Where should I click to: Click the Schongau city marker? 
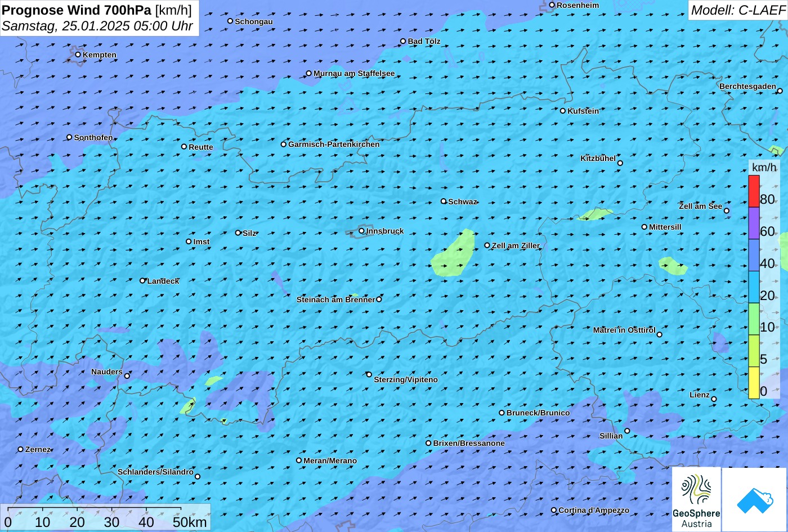point(230,21)
